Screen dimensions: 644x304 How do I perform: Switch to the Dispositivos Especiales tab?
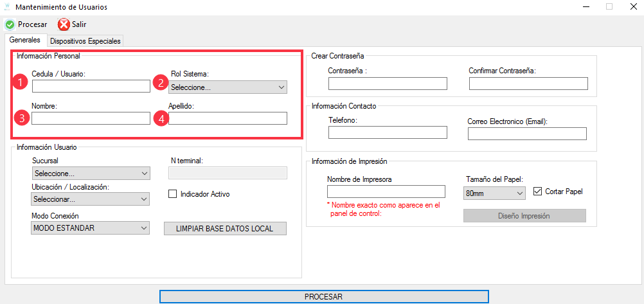[x=85, y=40]
